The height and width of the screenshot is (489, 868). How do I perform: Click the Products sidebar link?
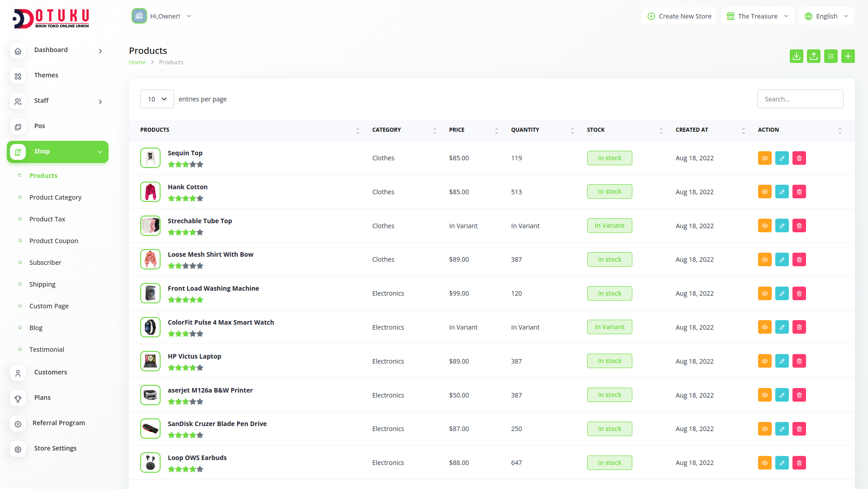(x=43, y=176)
